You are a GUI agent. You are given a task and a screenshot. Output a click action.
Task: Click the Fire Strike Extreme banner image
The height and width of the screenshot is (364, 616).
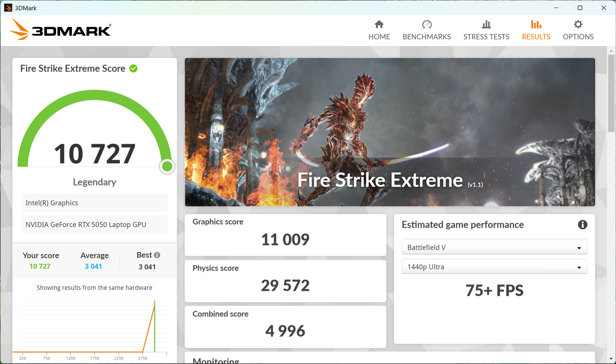tap(390, 132)
